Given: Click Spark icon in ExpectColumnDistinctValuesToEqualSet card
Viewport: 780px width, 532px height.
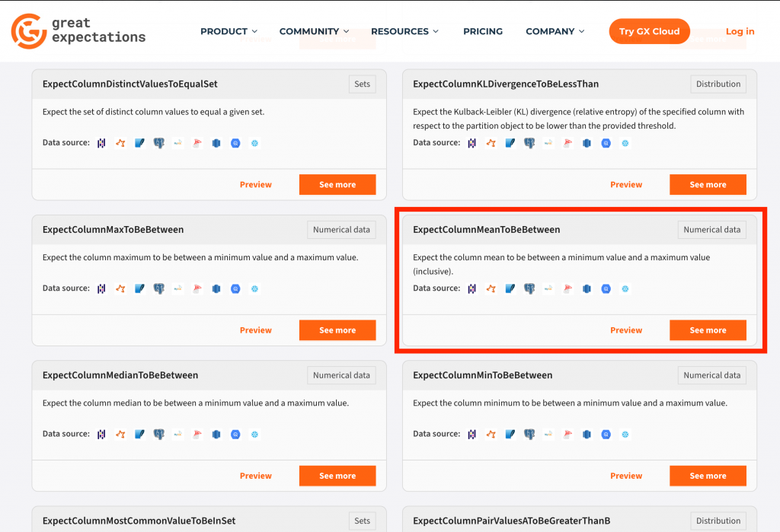Looking at the screenshot, I should click(x=120, y=143).
